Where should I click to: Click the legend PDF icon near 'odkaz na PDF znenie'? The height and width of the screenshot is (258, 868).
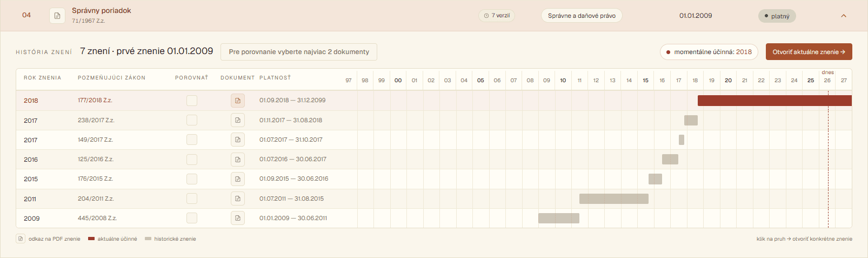click(21, 239)
